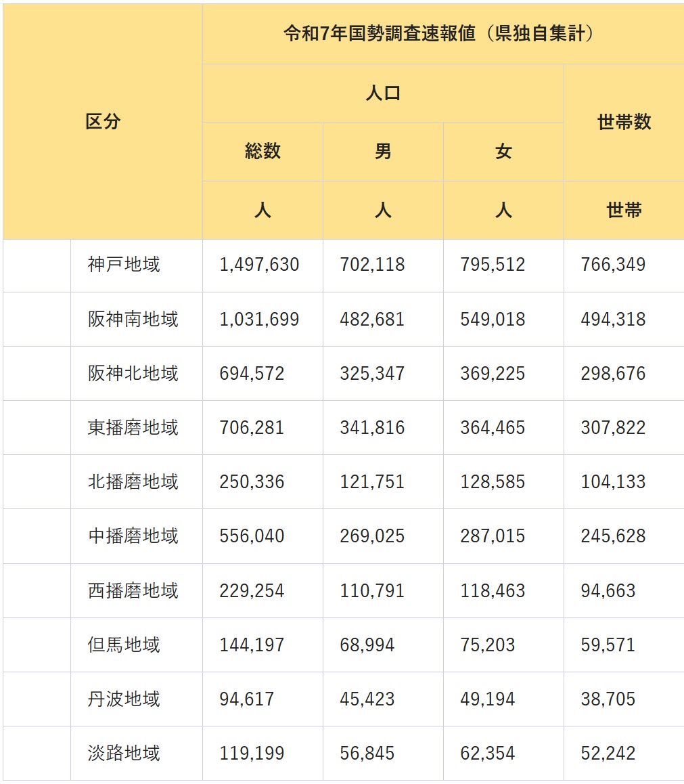The image size is (684, 784).
Task: Click the value 269,025
Action: coord(372,536)
